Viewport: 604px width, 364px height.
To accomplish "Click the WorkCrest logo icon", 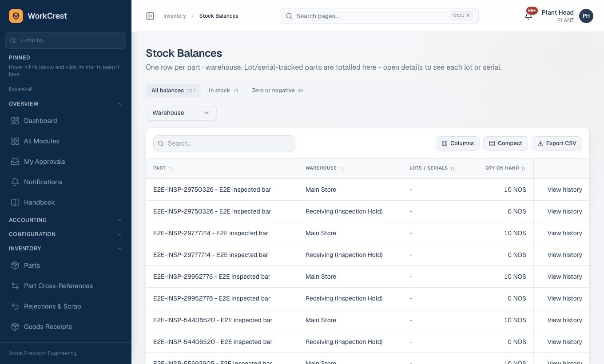I will tap(16, 16).
